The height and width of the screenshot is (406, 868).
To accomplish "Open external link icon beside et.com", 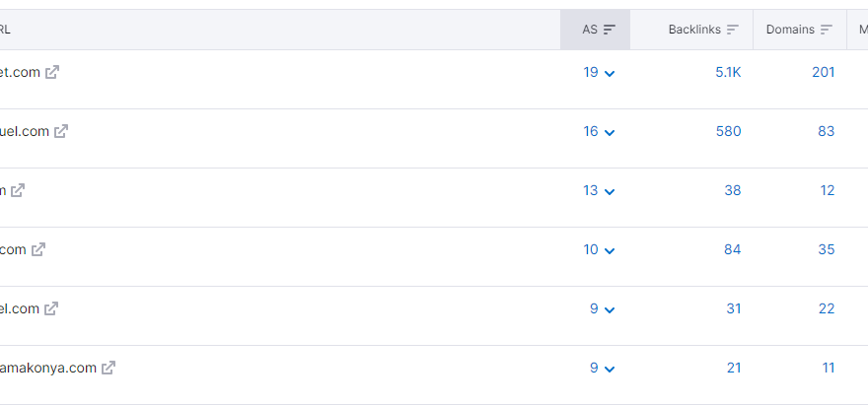I will pyautogui.click(x=52, y=72).
